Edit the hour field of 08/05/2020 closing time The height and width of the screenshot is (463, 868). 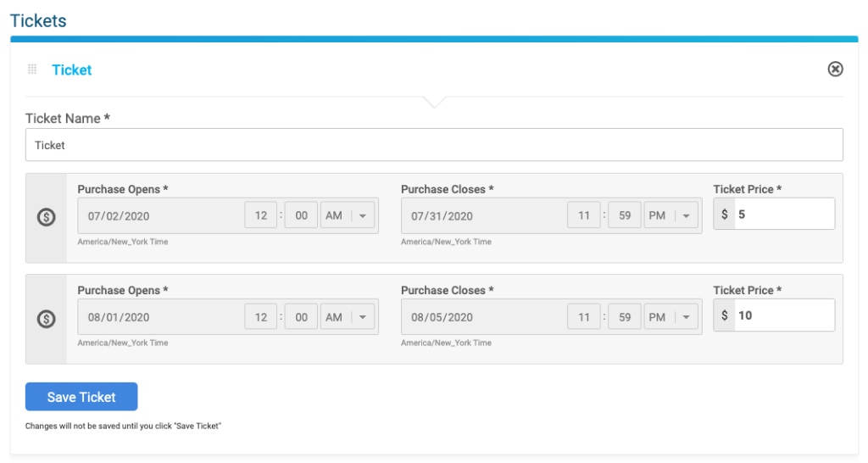[584, 317]
